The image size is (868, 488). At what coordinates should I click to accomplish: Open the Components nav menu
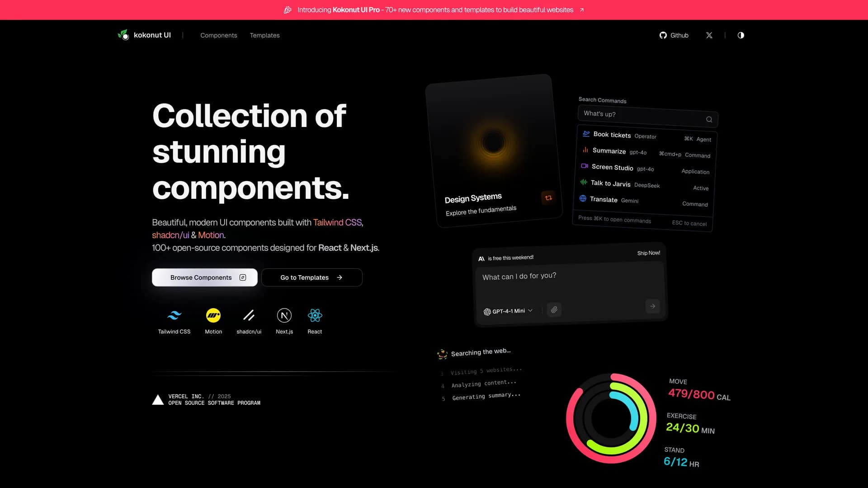click(x=218, y=35)
